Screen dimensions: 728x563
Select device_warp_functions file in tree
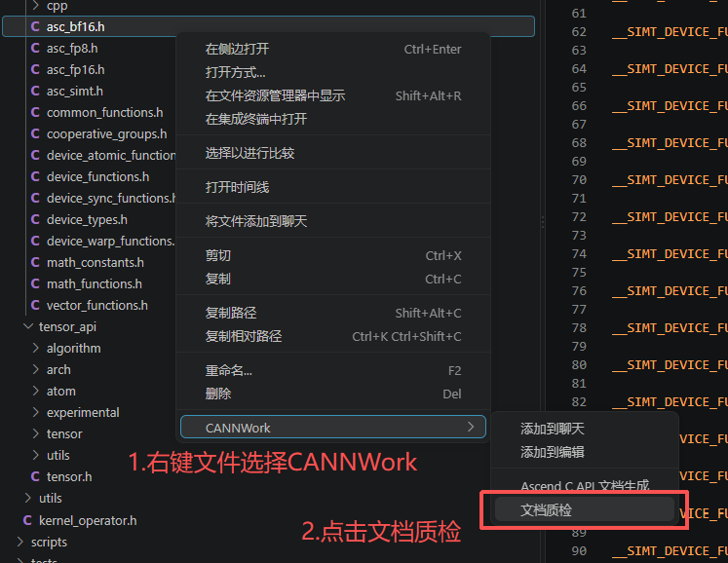(111, 242)
